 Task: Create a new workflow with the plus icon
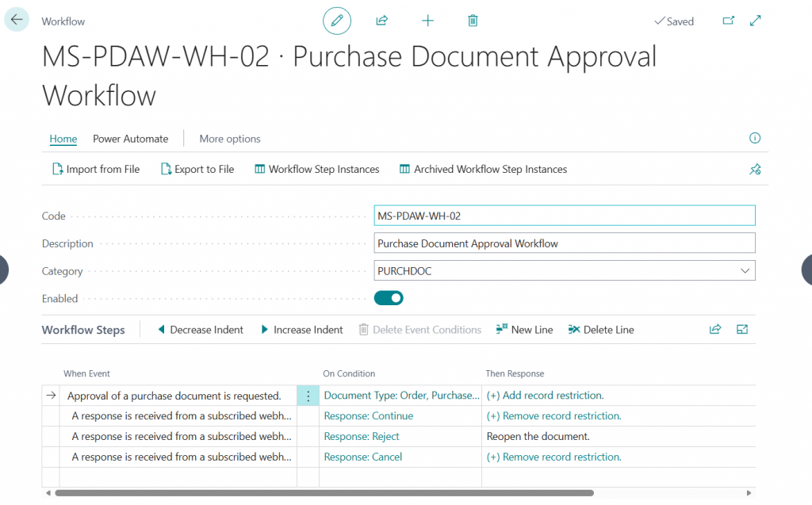pos(427,21)
